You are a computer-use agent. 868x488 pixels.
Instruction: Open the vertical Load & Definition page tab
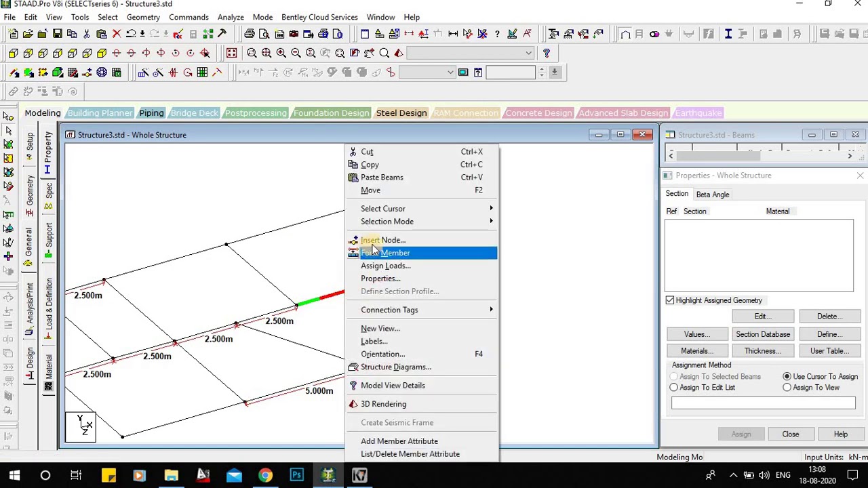pyautogui.click(x=48, y=309)
